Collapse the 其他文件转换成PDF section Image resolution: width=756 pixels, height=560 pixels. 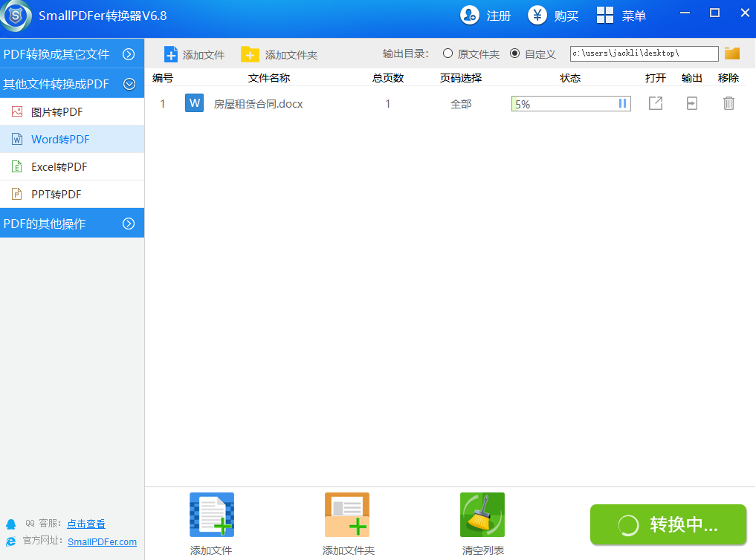pos(72,83)
